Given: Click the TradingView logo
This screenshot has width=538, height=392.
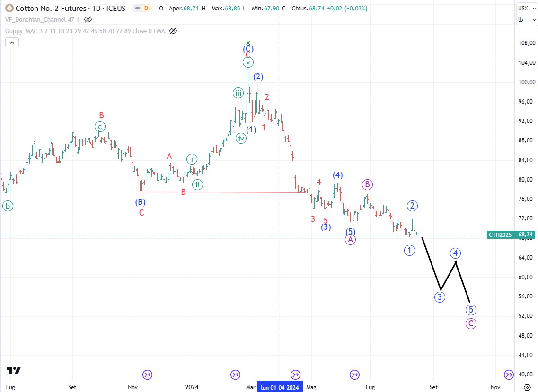Looking at the screenshot, I should [14, 370].
